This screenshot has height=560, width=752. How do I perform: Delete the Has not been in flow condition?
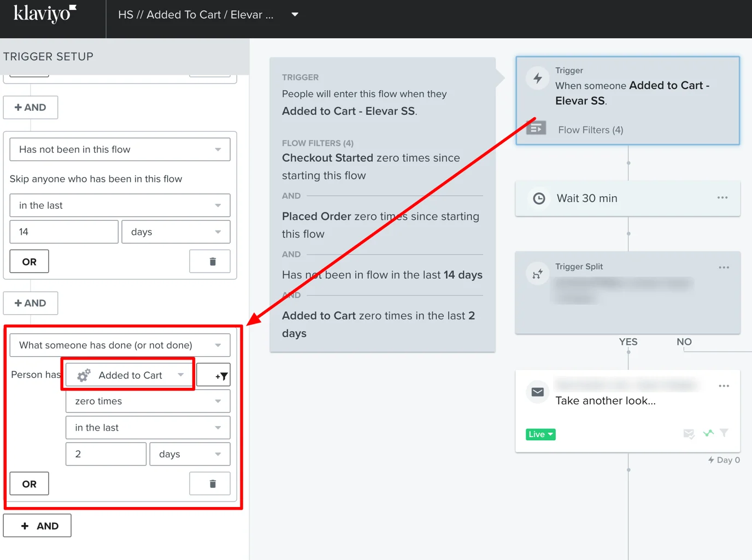click(x=210, y=261)
